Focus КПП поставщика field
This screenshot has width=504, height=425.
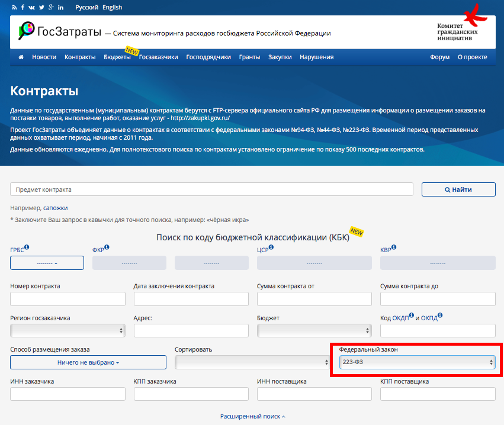tap(438, 394)
